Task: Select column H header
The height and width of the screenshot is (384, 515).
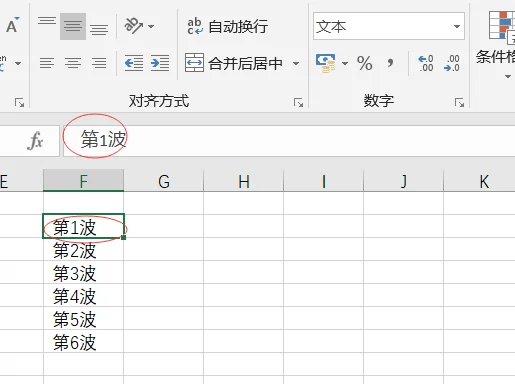Action: [244, 180]
